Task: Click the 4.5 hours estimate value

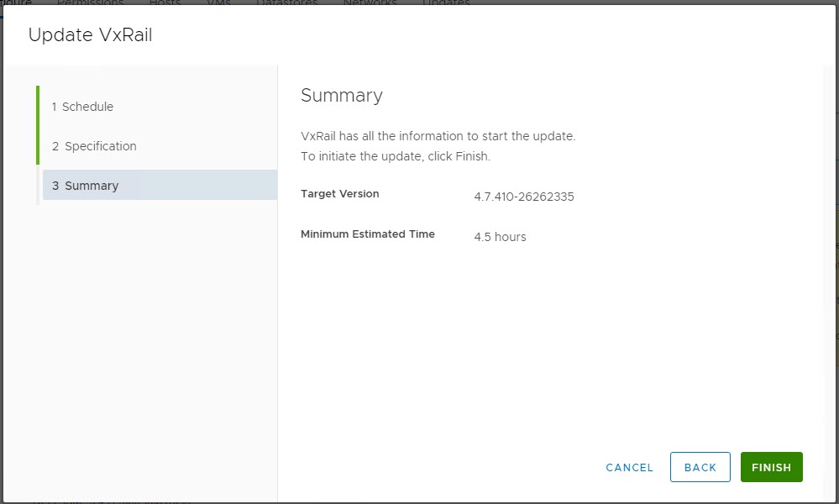Action: coord(500,237)
